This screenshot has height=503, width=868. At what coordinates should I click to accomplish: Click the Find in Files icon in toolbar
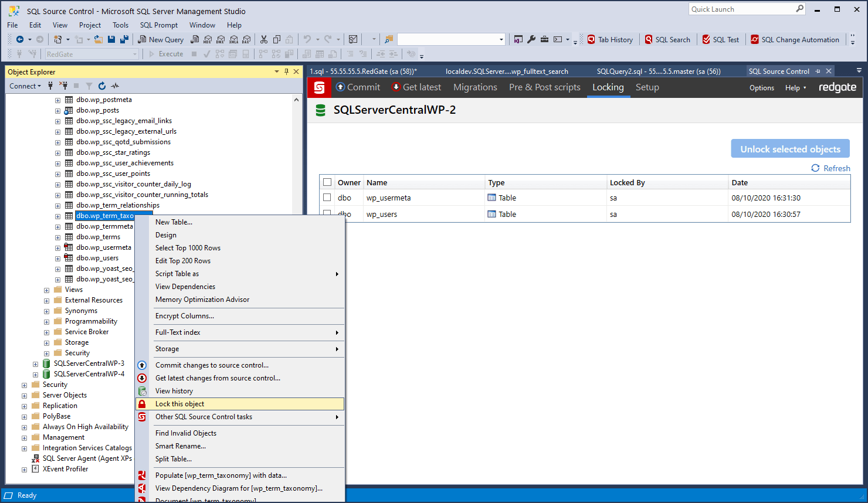(x=388, y=39)
